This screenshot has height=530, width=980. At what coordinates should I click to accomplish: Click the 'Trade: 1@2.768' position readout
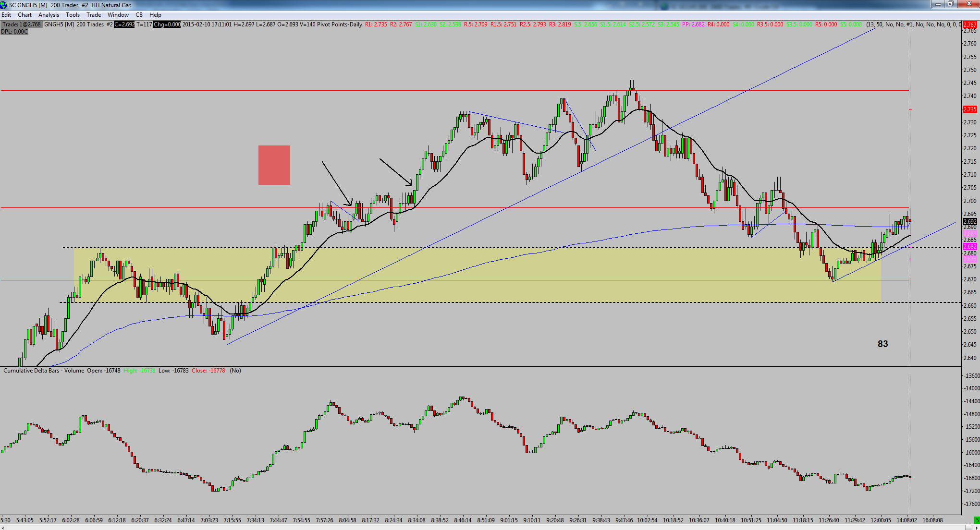pos(22,24)
